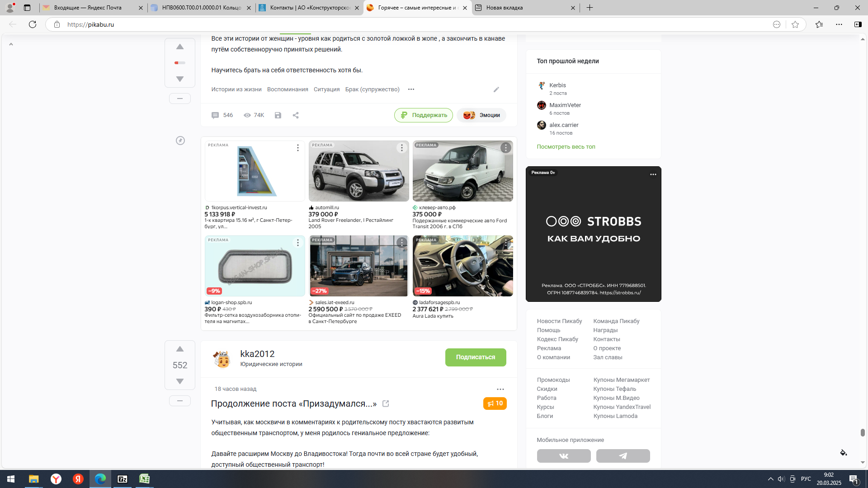Switch to Входящие Яндекс Почта tab

coord(88,8)
